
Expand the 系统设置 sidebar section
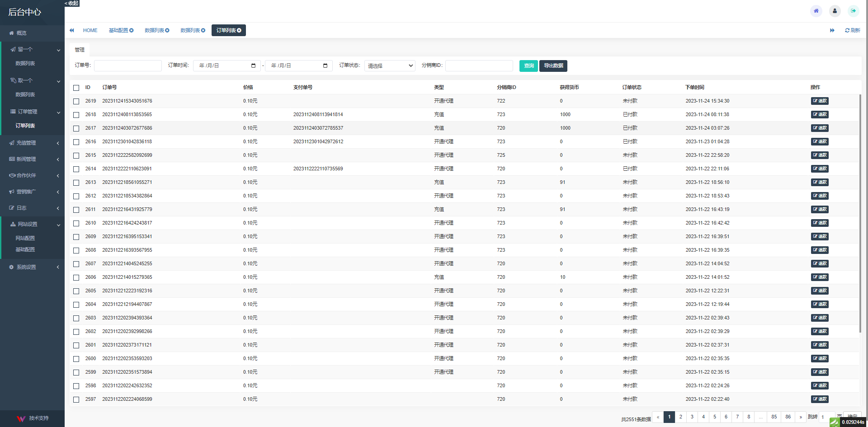click(x=33, y=267)
